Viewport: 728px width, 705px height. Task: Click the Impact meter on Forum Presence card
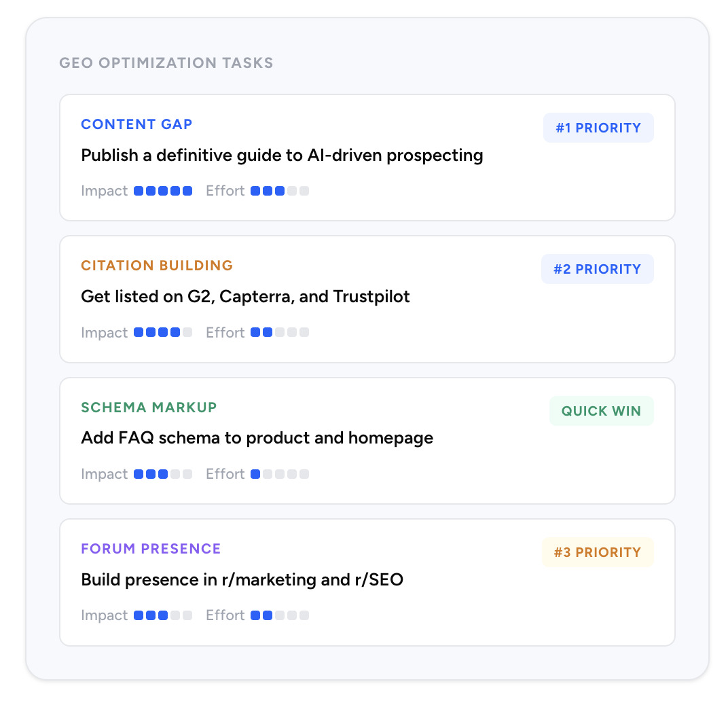[163, 615]
